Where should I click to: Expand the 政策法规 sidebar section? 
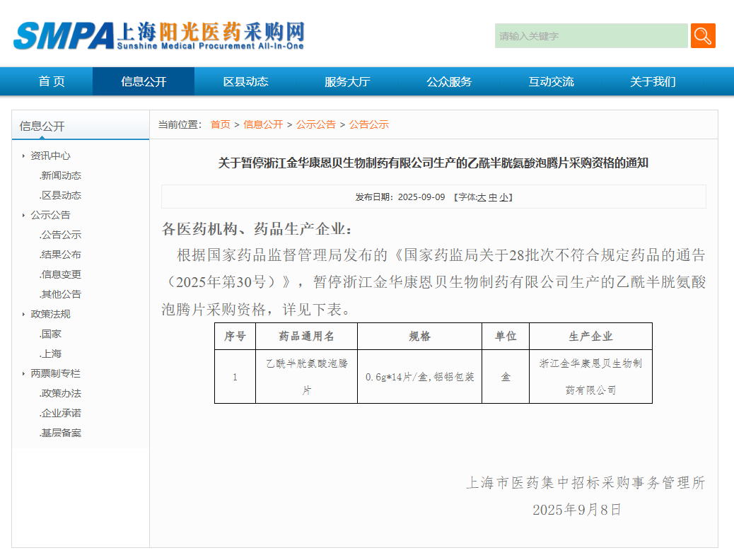pos(50,314)
